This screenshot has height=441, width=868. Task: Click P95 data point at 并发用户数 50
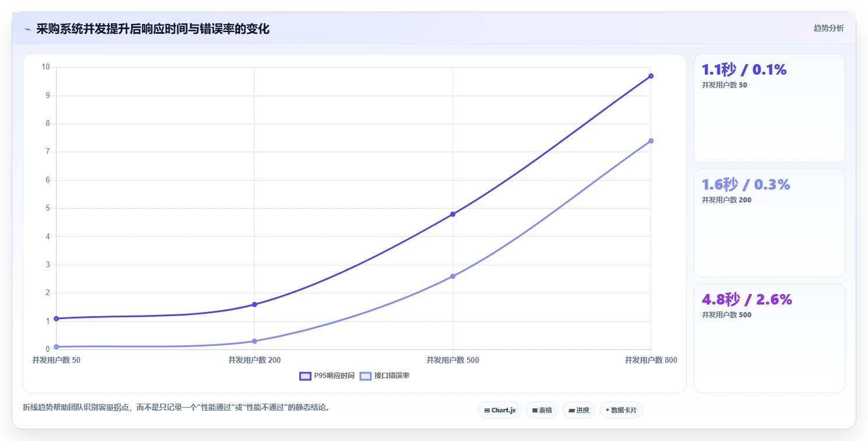point(57,318)
